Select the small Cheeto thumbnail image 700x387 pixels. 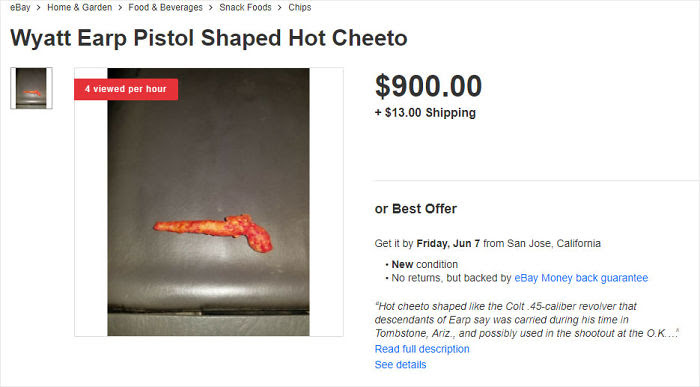coord(31,88)
